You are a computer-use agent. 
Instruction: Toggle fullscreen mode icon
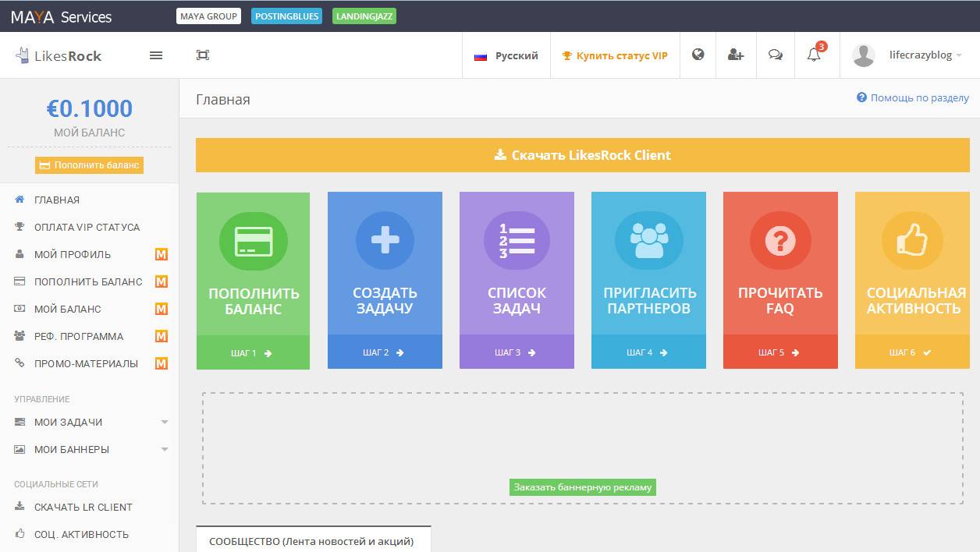pos(203,55)
